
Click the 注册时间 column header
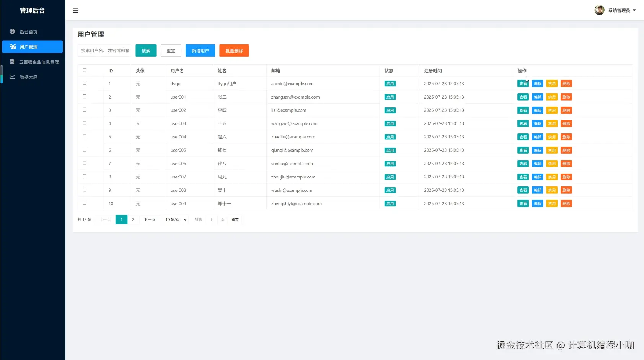[x=433, y=71]
